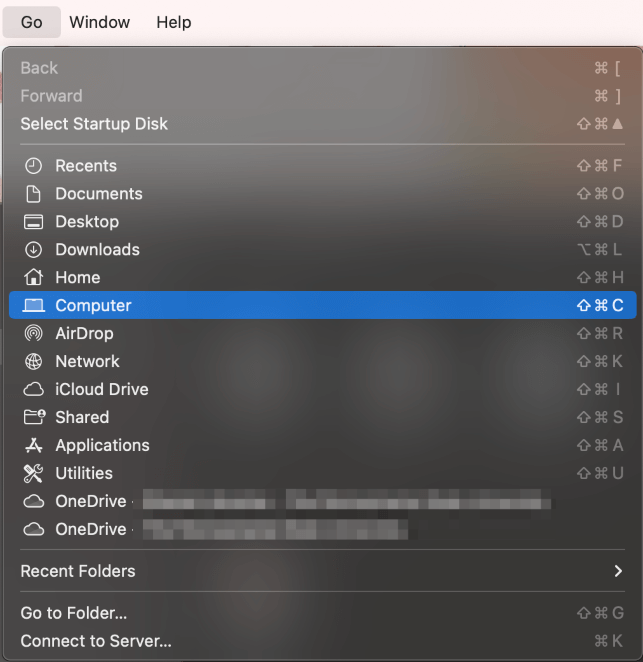Click the Network globe icon
The image size is (643, 662).
[x=33, y=361]
